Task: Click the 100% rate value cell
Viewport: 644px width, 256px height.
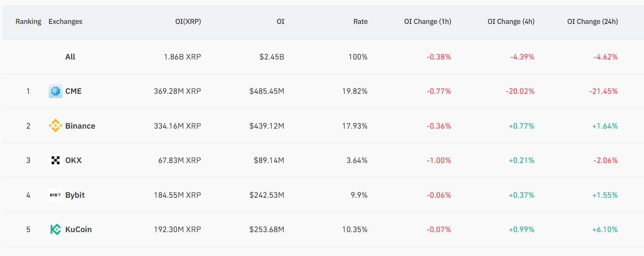Action: tap(358, 57)
